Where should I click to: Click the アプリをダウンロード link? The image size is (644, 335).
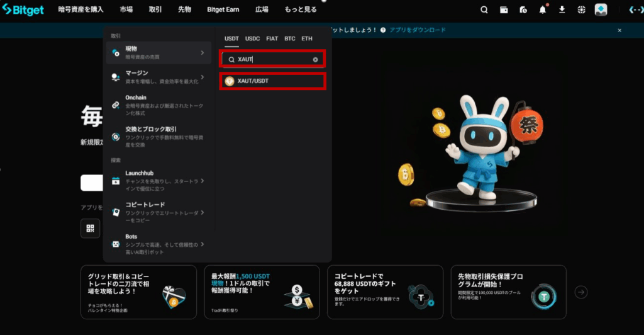coord(418,30)
